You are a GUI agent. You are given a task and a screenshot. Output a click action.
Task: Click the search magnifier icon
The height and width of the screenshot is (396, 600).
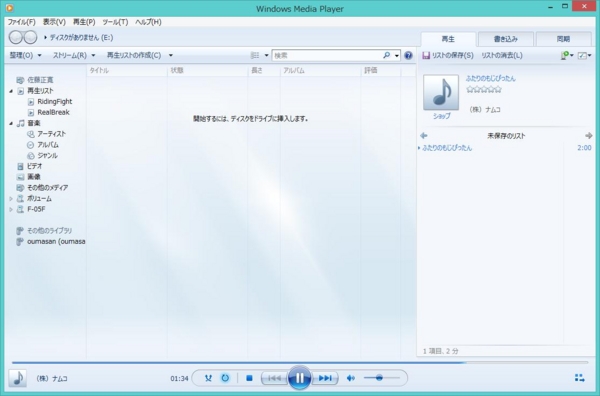click(x=386, y=55)
